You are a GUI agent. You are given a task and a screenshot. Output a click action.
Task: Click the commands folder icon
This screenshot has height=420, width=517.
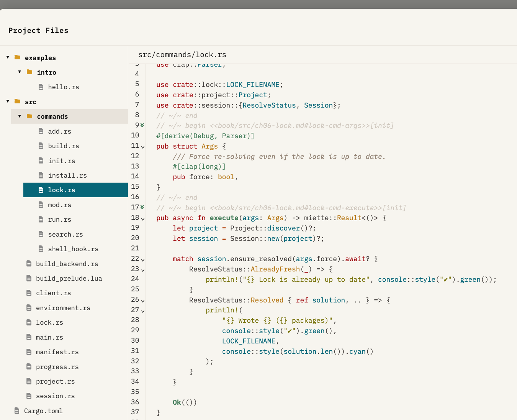[x=29, y=116]
